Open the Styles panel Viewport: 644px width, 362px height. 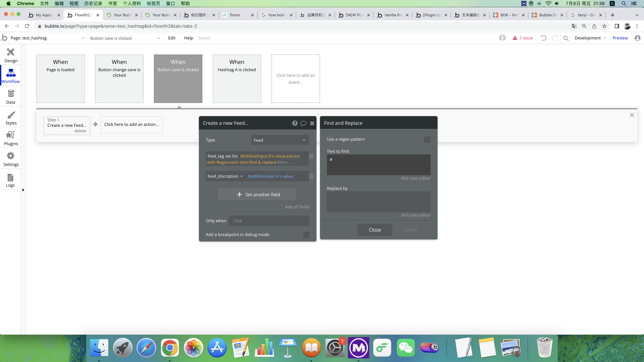(11, 117)
